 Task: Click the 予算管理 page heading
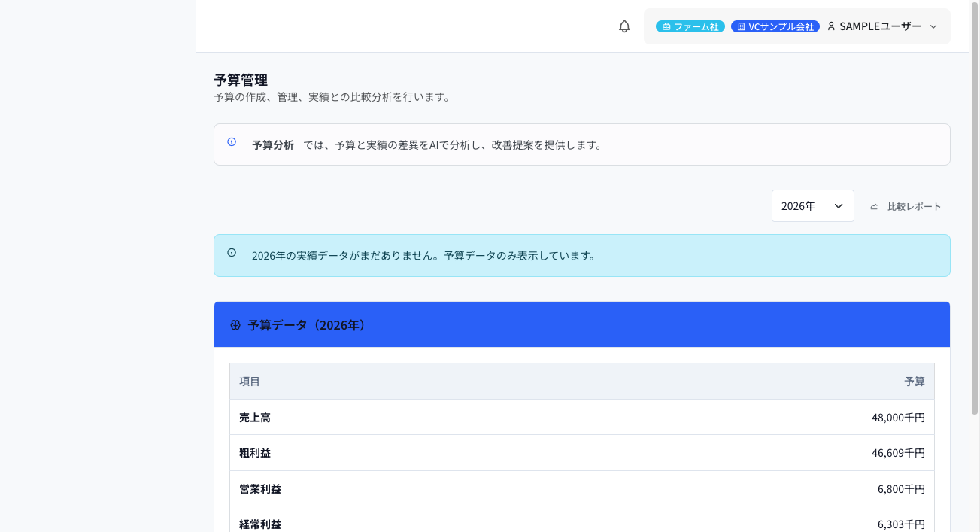click(x=242, y=79)
